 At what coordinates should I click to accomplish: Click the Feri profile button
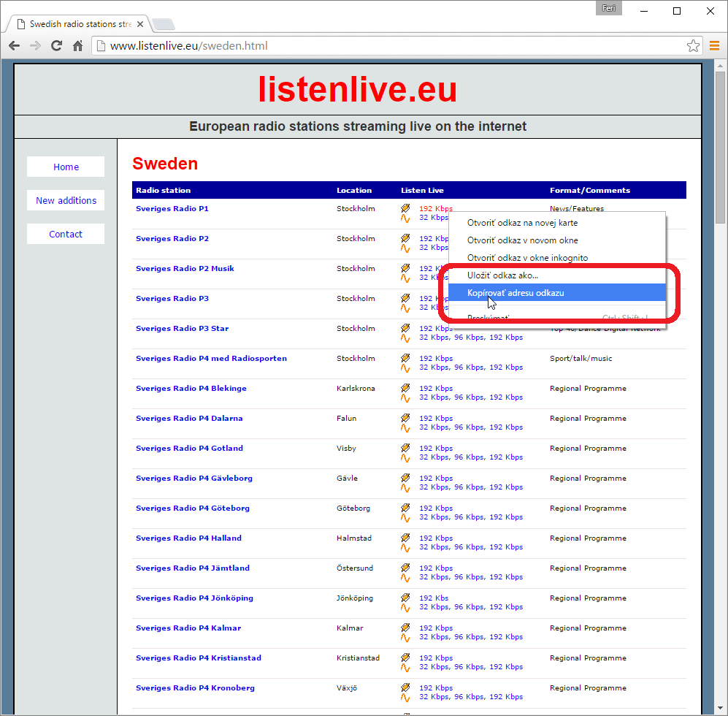click(608, 8)
